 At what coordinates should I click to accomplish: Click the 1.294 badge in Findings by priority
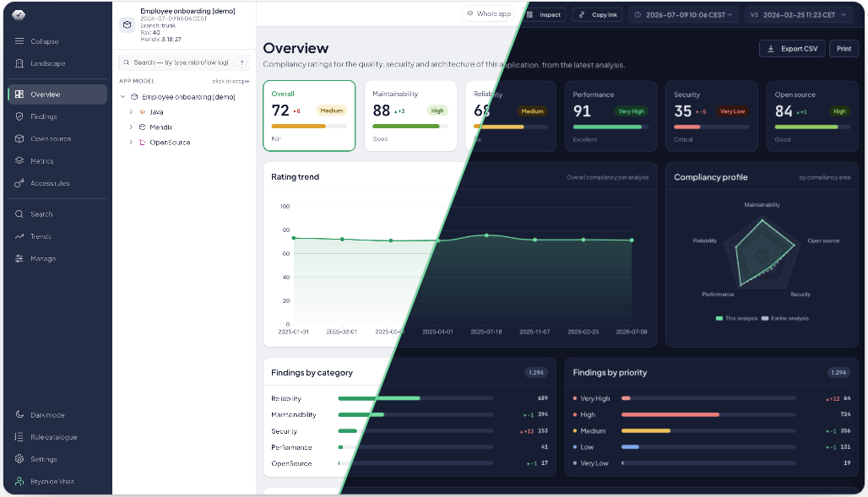[x=838, y=372]
